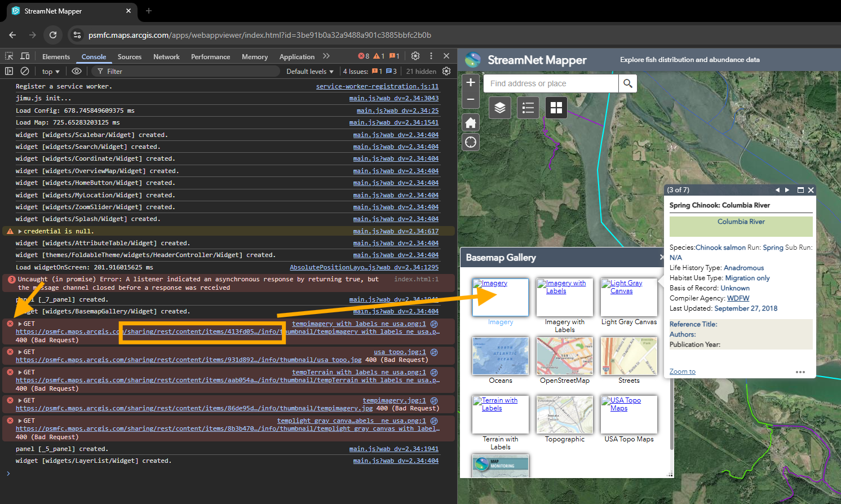Open the WDFW compiler agency link
Screen dimensions: 841x504
(738, 298)
